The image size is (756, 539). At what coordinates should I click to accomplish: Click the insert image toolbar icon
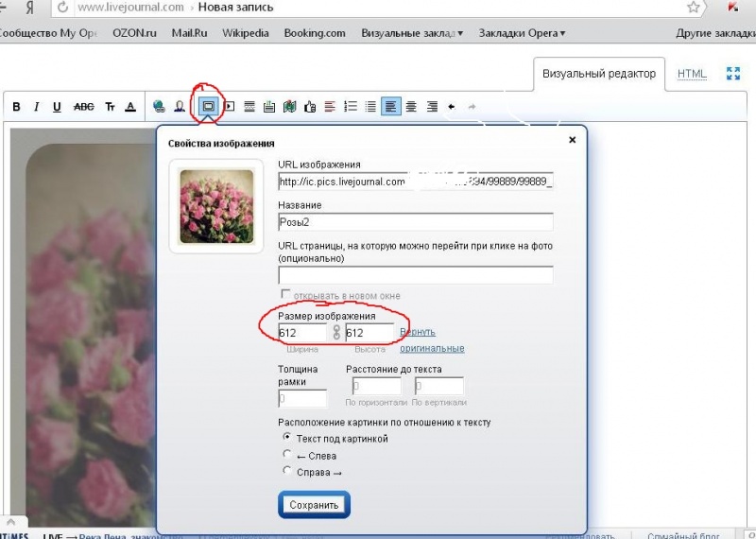coord(208,107)
